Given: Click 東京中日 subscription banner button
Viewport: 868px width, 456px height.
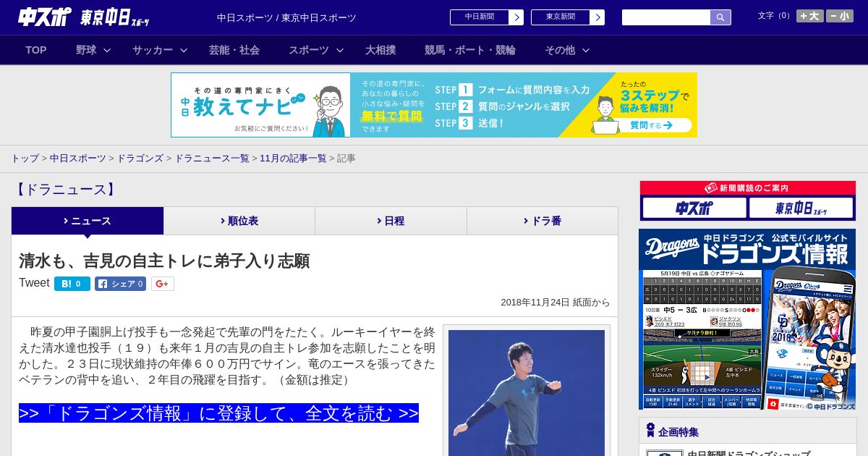Looking at the screenshot, I should coord(801,208).
